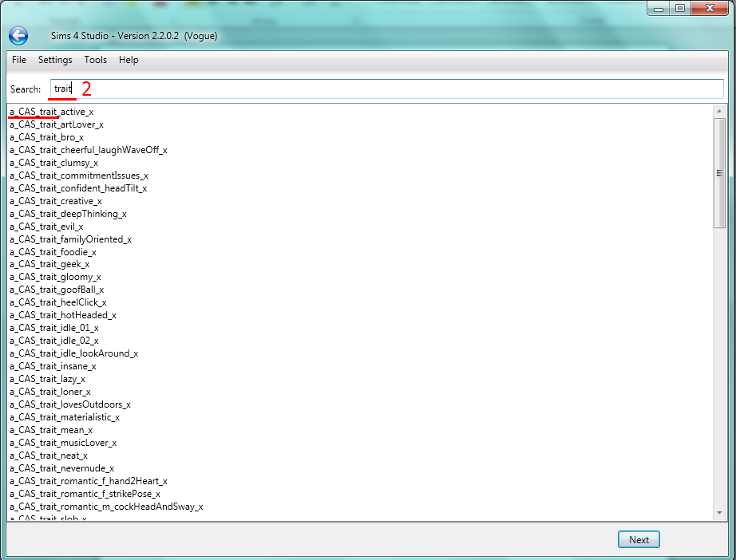Click the scrollbar down arrow

click(719, 515)
